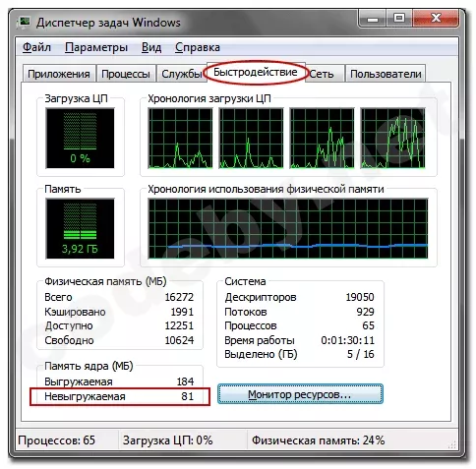Switch to the Службы tab
Viewport: 476px width, 469px height.
pyautogui.click(x=181, y=74)
